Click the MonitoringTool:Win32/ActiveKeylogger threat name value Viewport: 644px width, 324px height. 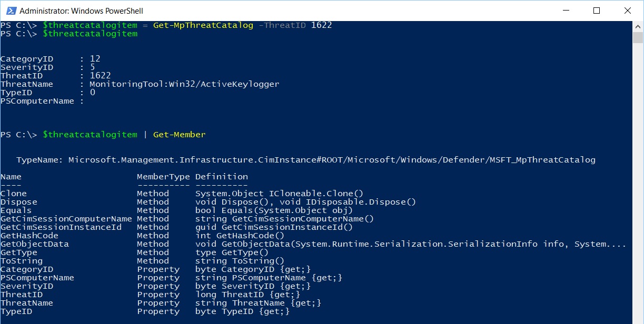coord(184,84)
